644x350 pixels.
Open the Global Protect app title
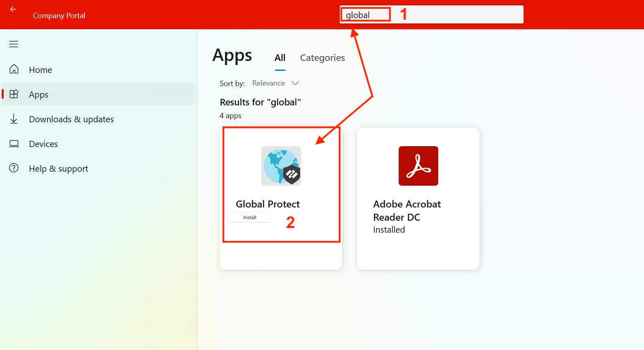pyautogui.click(x=268, y=204)
